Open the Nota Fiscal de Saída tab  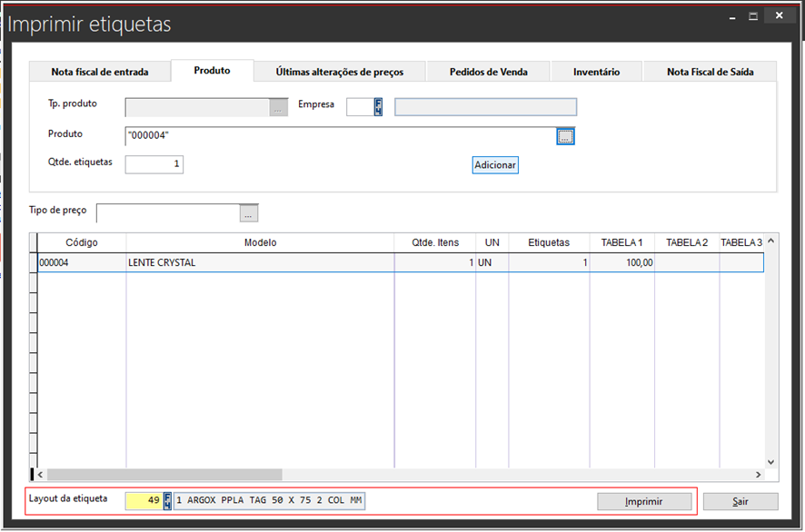click(x=710, y=72)
